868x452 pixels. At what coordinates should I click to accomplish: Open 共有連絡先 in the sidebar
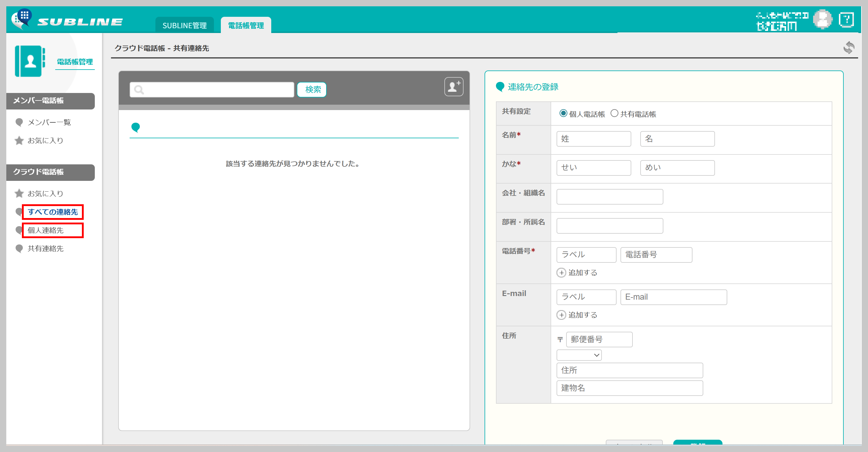(46, 249)
